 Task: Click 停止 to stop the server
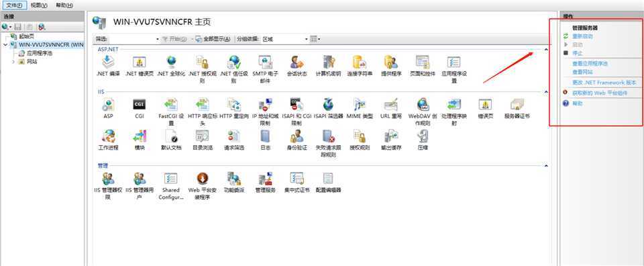pyautogui.click(x=578, y=53)
